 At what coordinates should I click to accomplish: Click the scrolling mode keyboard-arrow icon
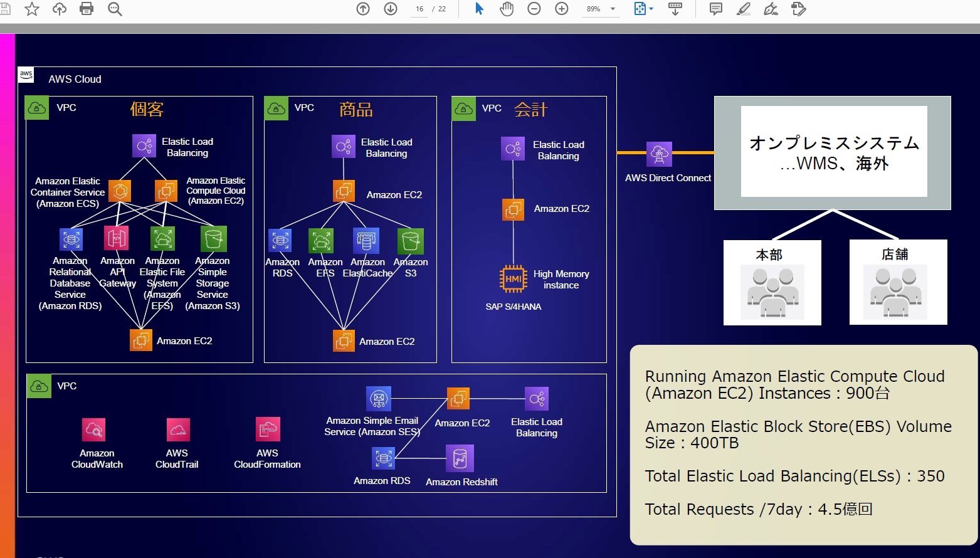[x=675, y=9]
